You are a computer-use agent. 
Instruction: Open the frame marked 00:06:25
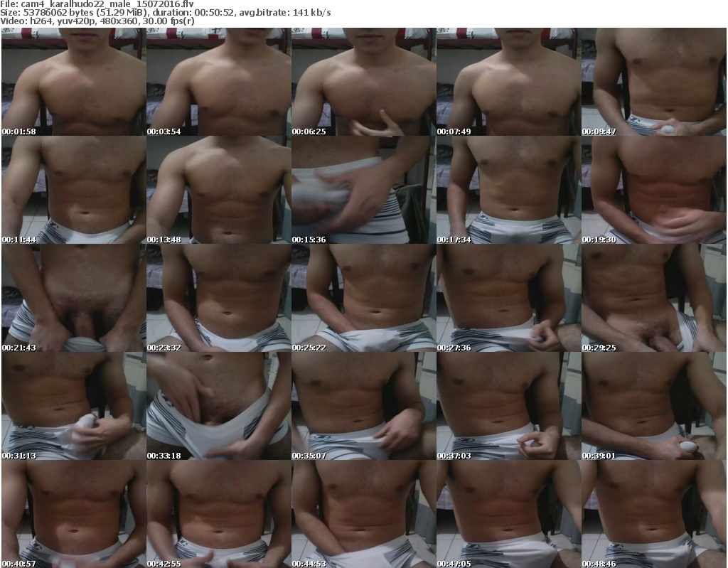(x=363, y=82)
